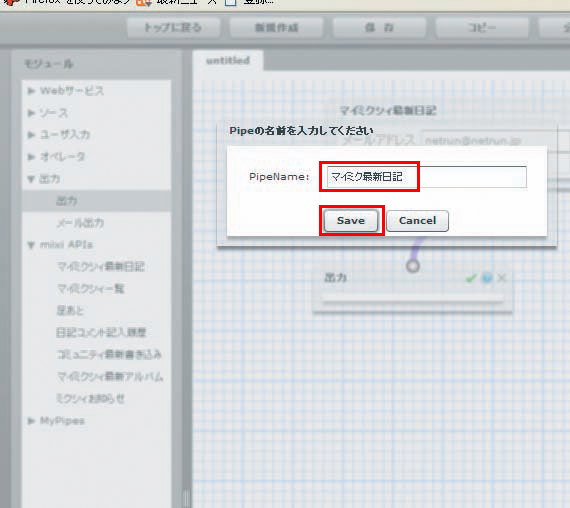Focus the PipeName text field
The image size is (570, 508).
[426, 177]
